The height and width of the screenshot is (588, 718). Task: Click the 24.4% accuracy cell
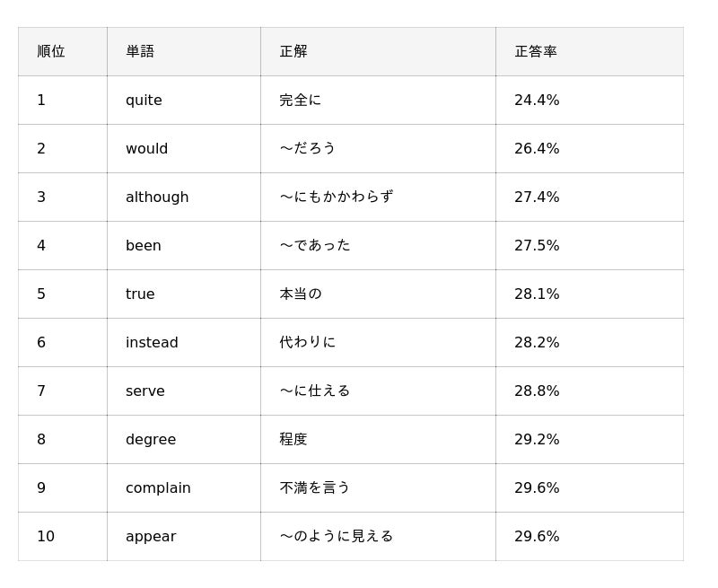[590, 100]
